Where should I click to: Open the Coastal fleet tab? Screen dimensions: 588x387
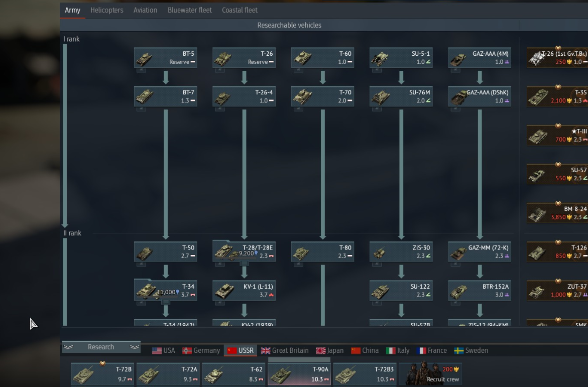pos(240,10)
